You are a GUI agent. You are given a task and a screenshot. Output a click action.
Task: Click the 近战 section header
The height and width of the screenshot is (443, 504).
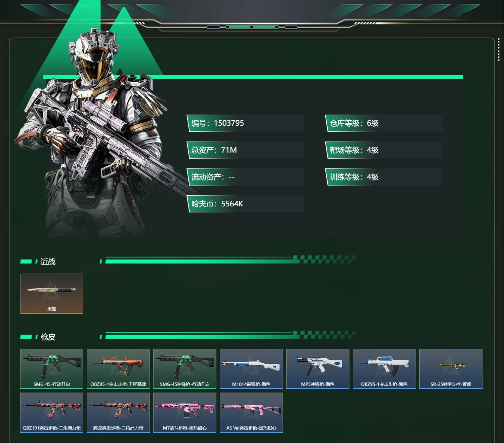click(x=48, y=261)
